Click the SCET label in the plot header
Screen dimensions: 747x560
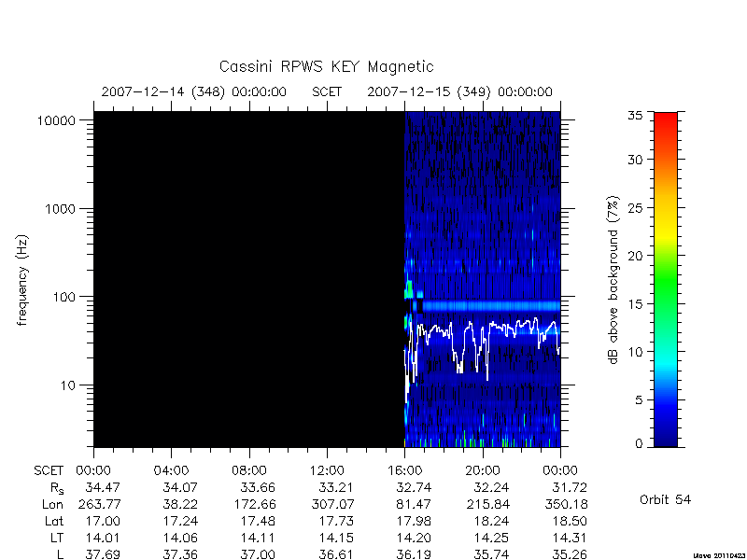coord(327,91)
